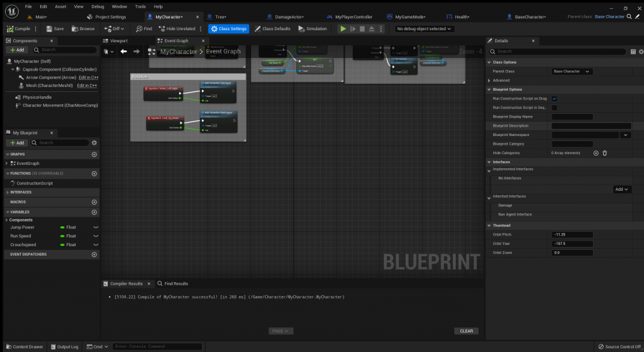The height and width of the screenshot is (352, 644).
Task: Toggle Crouchspeed variable visibility
Action: pyautogui.click(x=96, y=245)
